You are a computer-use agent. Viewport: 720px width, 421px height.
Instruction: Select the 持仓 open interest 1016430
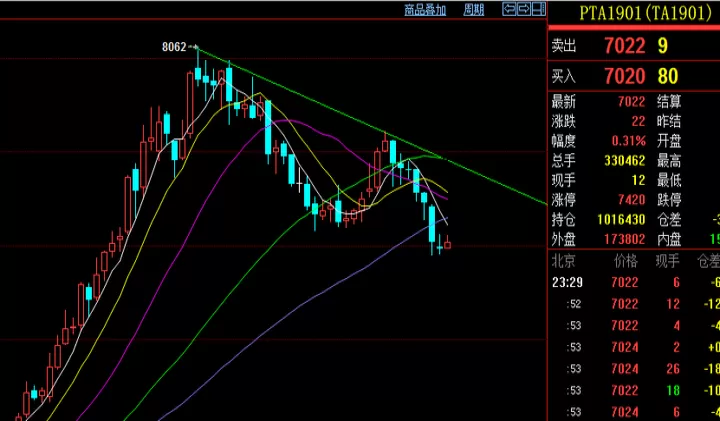pyautogui.click(x=622, y=219)
